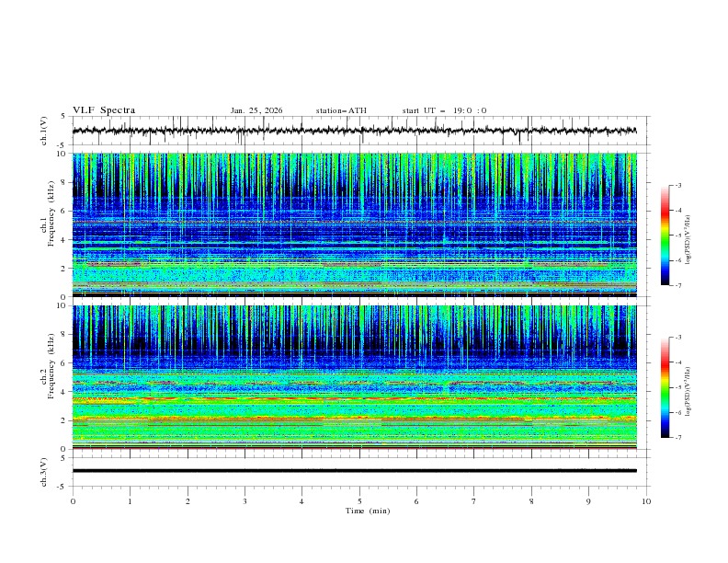
Task: Click the "Time (min)" axis label
Action: (368, 511)
